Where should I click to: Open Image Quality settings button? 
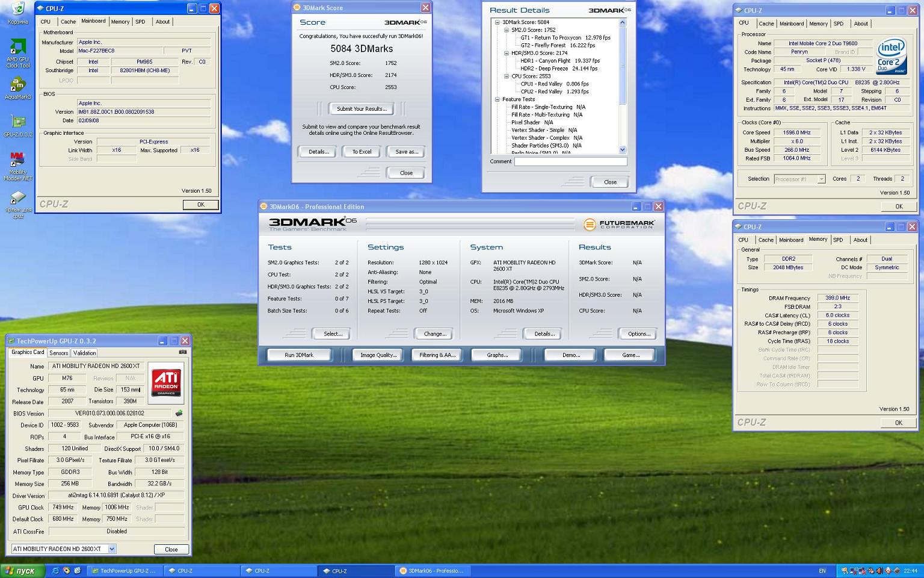(x=378, y=355)
